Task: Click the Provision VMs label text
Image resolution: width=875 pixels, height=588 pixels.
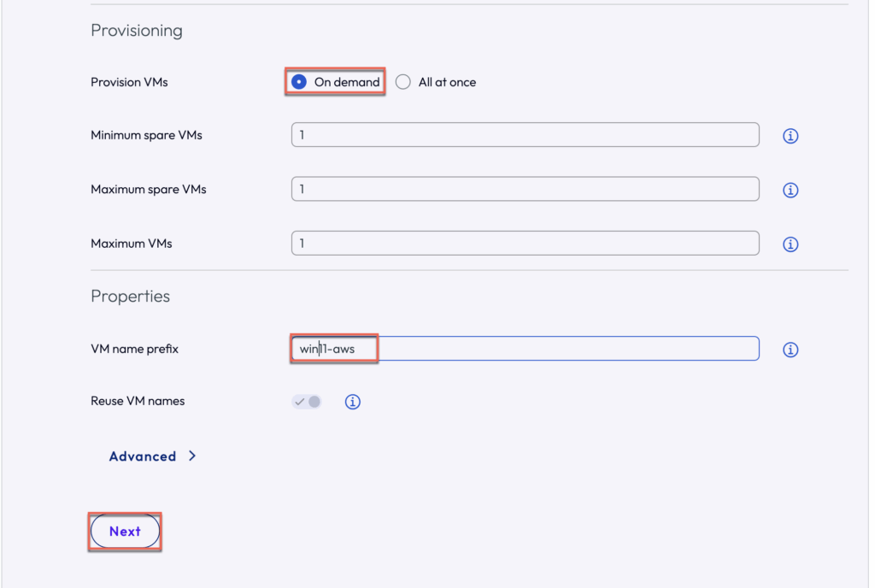Action: pyautogui.click(x=127, y=83)
